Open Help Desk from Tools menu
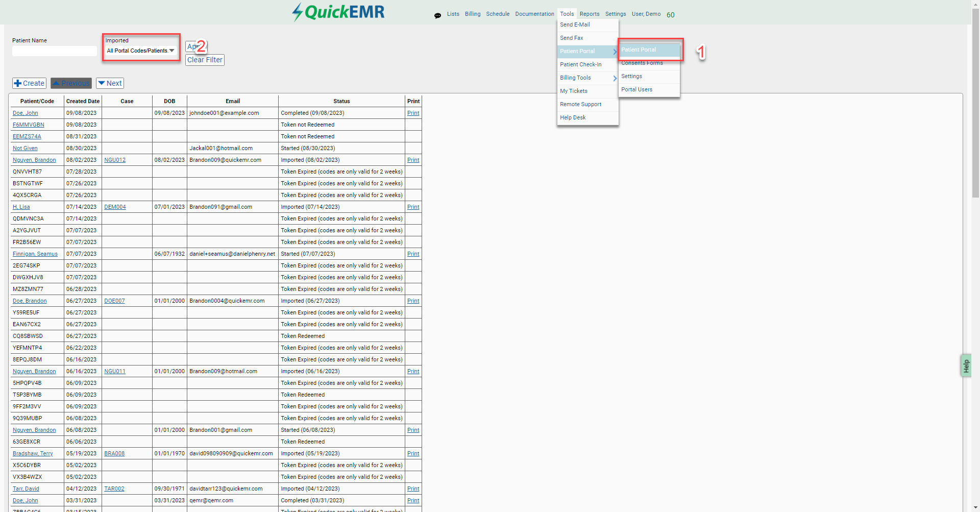The height and width of the screenshot is (512, 980). (588, 117)
